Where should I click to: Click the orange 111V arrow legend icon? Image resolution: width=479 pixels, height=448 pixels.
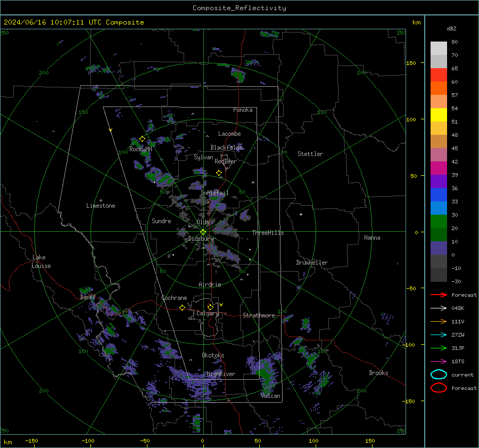coord(439,321)
